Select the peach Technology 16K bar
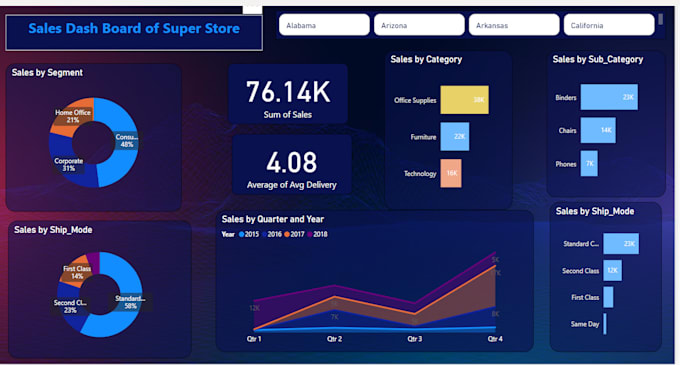This screenshot has width=680, height=365. [x=451, y=173]
